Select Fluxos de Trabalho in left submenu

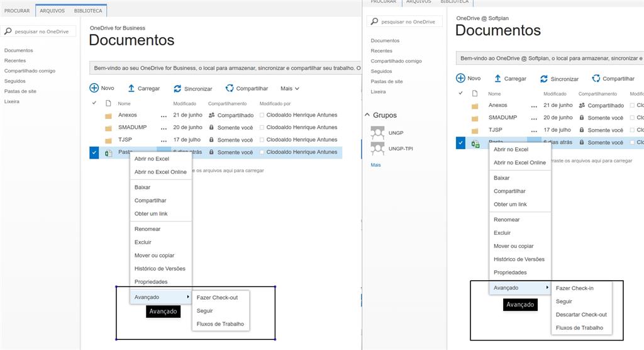[x=221, y=324]
